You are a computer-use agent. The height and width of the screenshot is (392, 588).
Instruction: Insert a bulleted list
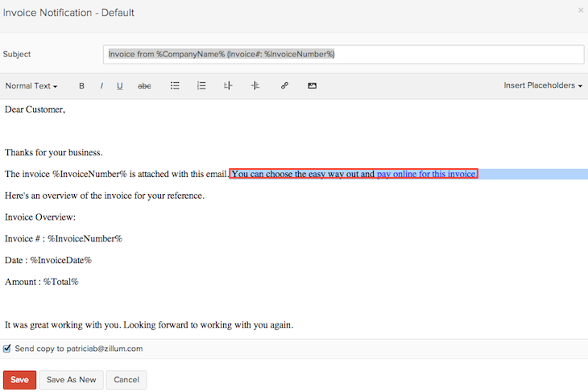click(x=175, y=86)
